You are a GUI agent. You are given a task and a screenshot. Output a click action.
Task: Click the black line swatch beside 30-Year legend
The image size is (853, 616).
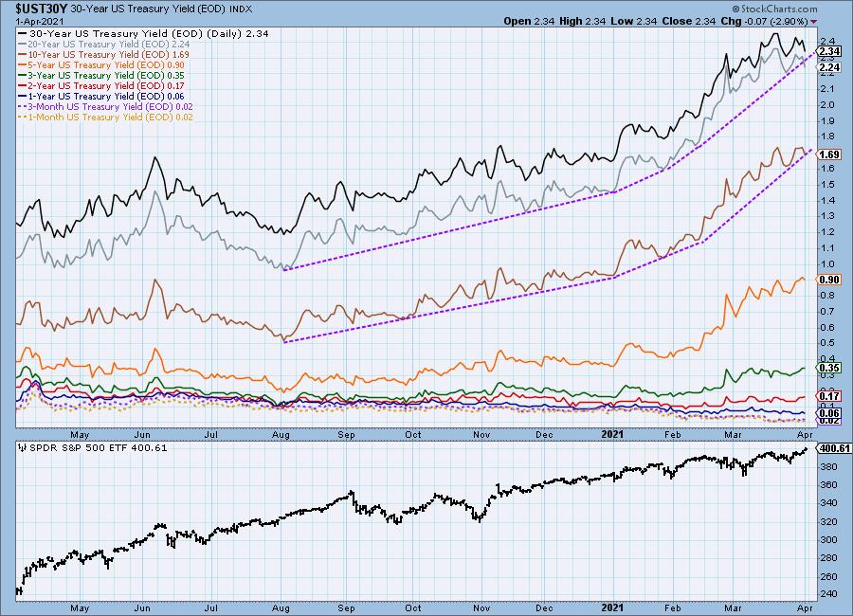click(x=22, y=34)
